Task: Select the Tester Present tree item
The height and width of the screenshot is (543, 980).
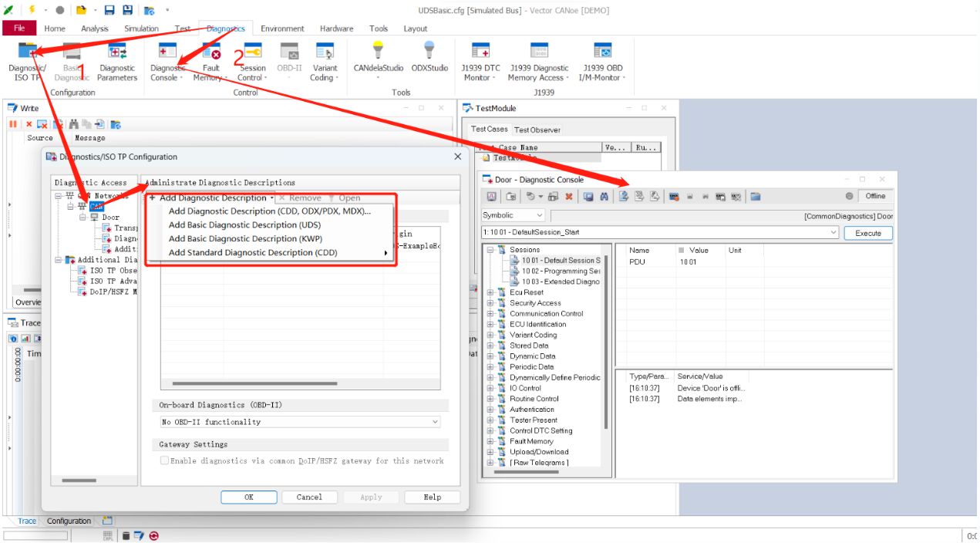Action: click(533, 420)
